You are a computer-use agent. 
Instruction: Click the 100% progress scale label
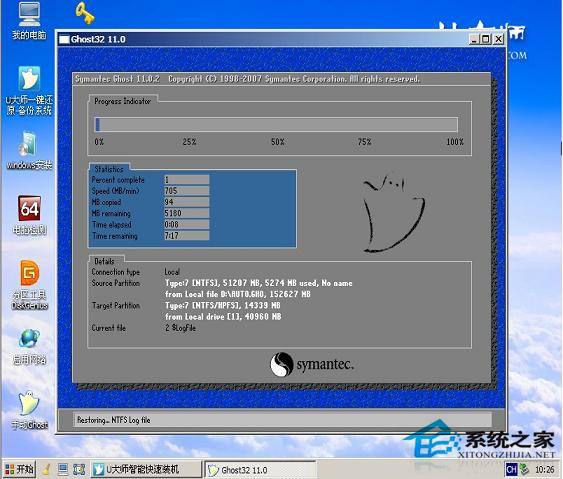(x=455, y=142)
